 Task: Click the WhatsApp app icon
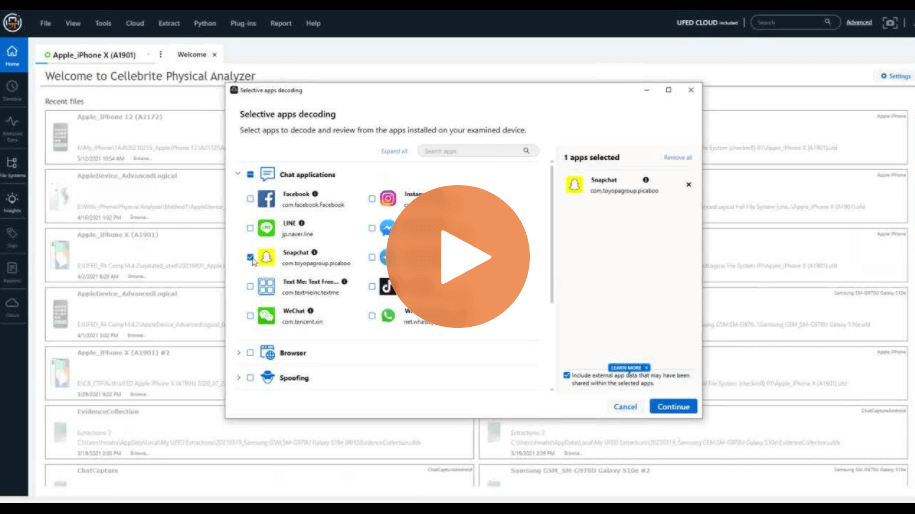coord(387,316)
